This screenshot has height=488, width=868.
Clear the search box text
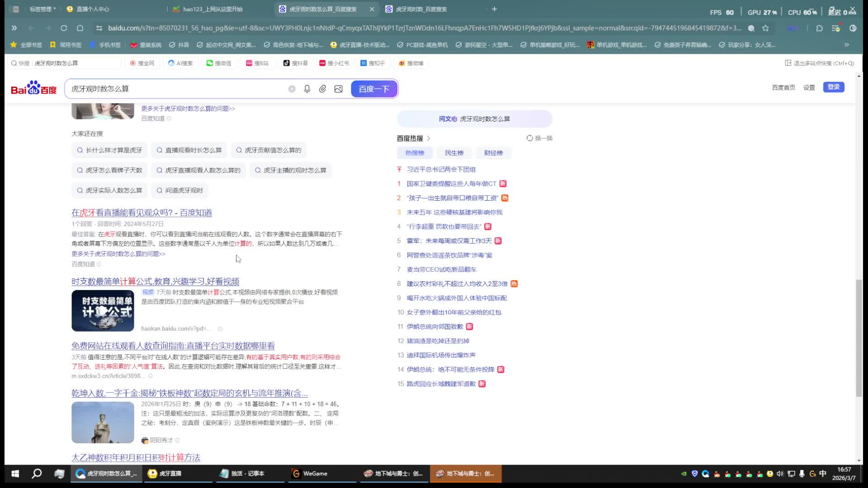pyautogui.click(x=292, y=89)
